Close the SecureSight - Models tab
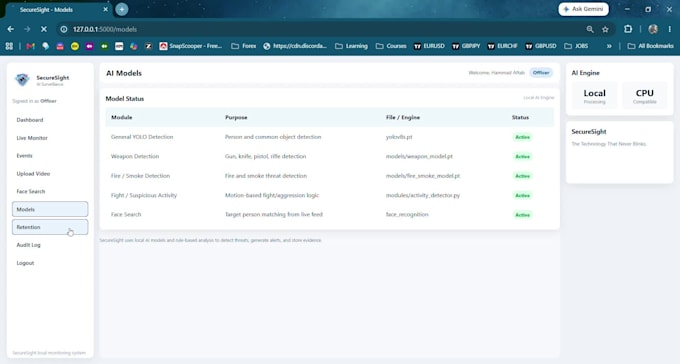This screenshot has height=364, width=680. (x=105, y=9)
